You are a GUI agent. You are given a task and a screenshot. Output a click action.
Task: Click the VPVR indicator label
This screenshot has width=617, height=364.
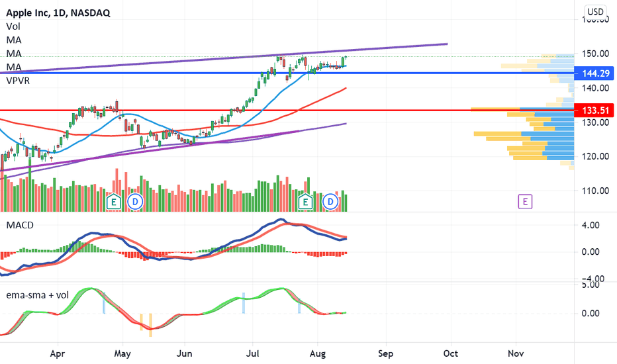click(x=18, y=81)
